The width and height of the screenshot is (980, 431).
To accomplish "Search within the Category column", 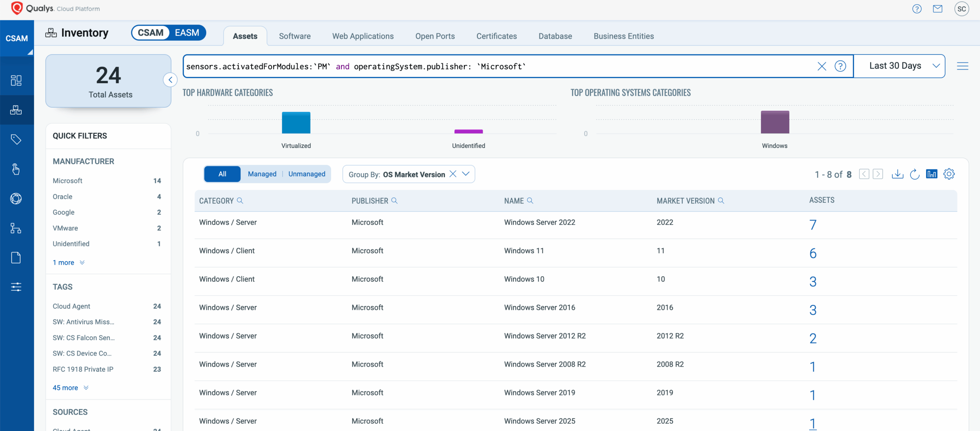I will pyautogui.click(x=240, y=201).
